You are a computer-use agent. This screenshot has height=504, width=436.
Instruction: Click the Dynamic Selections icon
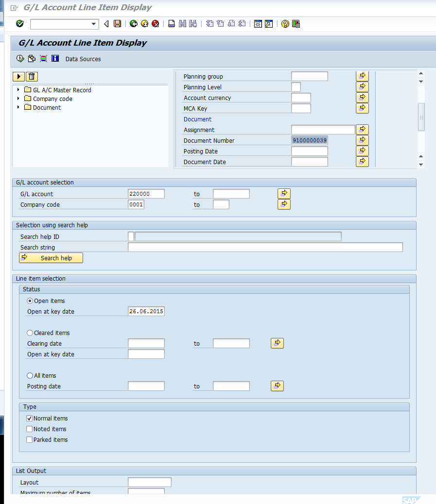click(x=43, y=58)
